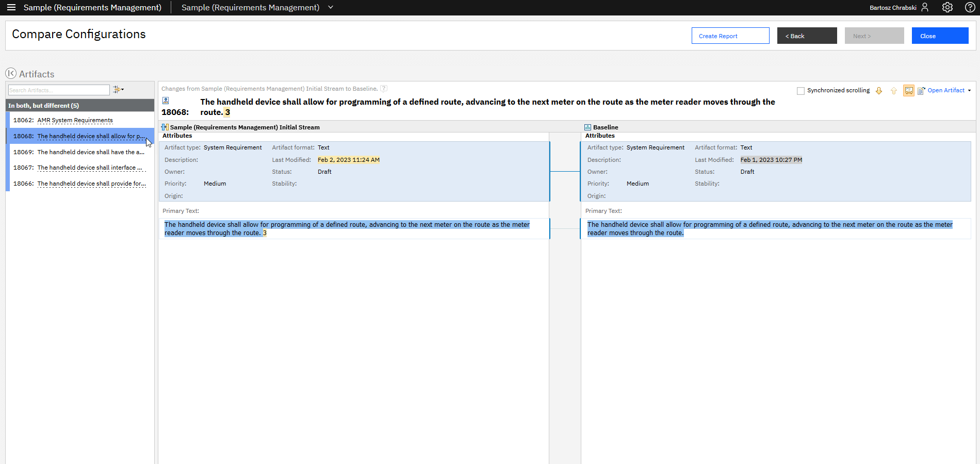Click the Back button
980x464 pixels.
coord(807,36)
